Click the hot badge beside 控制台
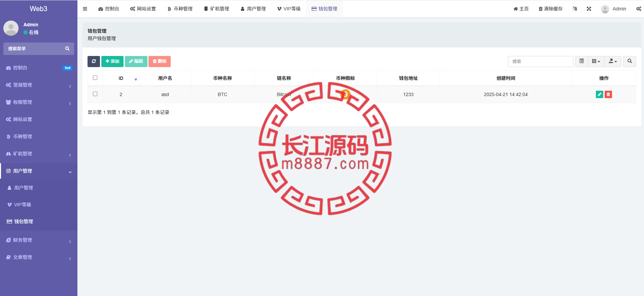 [68, 68]
